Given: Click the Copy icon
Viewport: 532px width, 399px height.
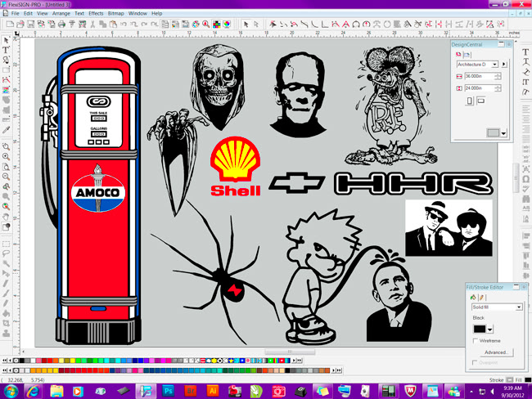Looking at the screenshot, I should click(102, 24).
